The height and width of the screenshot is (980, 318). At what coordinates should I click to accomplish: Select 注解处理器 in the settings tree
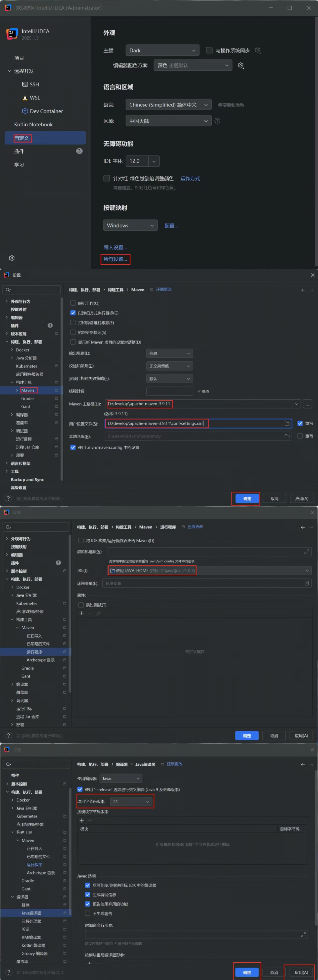tap(31, 921)
